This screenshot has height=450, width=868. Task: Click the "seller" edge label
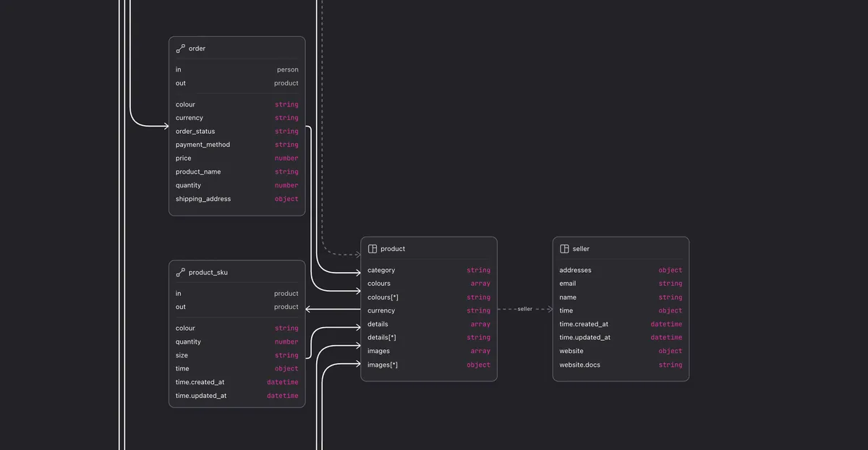[x=525, y=309]
